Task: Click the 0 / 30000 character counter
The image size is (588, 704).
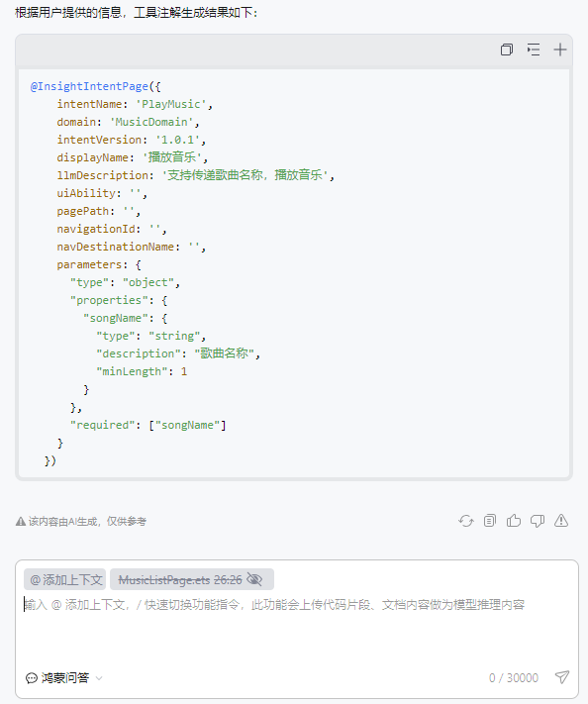Action: [x=514, y=677]
